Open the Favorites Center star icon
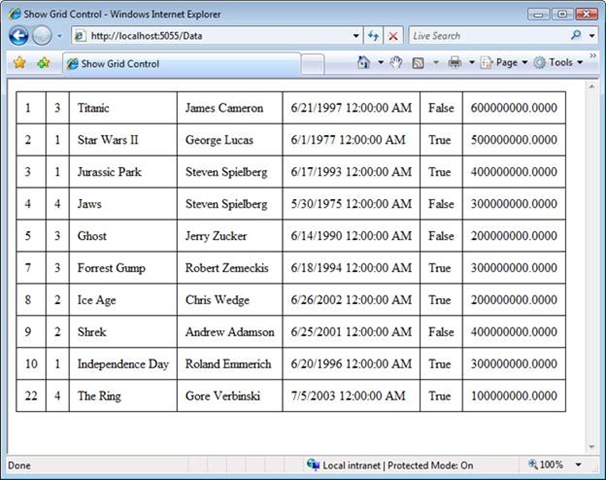 (19, 63)
